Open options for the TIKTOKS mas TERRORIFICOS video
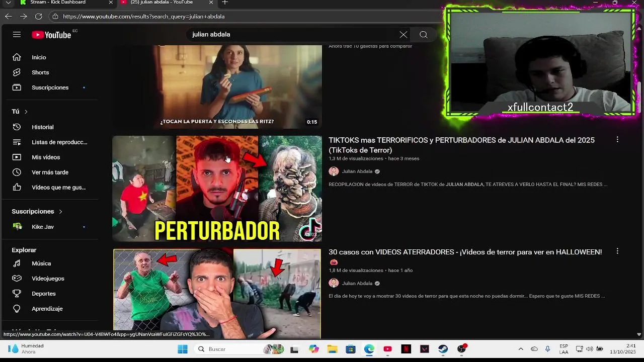The height and width of the screenshot is (362, 644). [617, 140]
